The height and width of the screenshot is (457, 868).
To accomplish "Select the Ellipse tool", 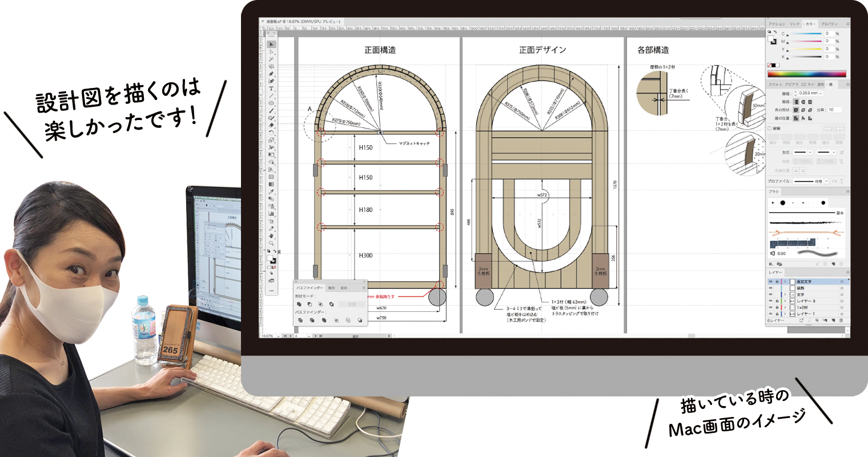I will pyautogui.click(x=271, y=103).
